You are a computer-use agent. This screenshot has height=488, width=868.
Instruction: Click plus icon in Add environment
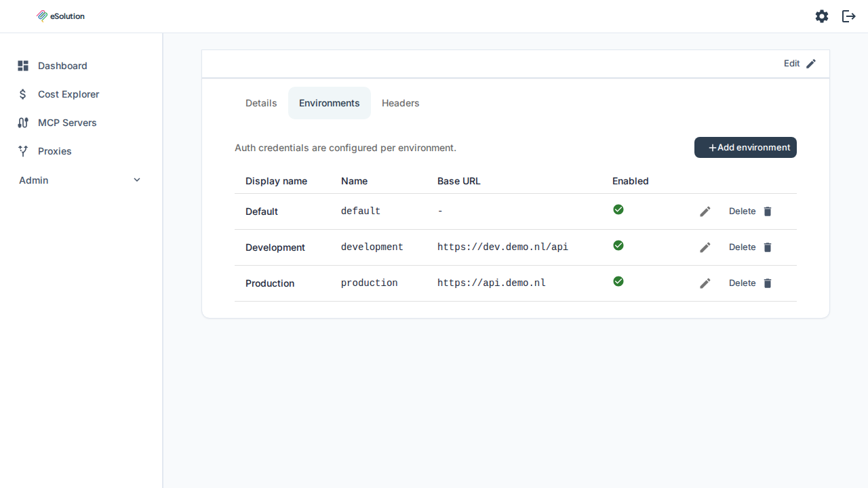click(x=713, y=148)
